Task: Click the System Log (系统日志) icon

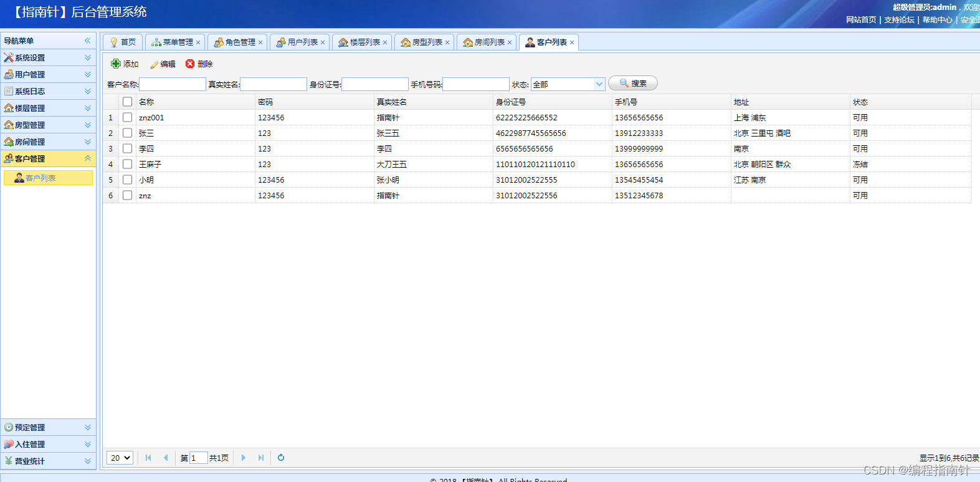Action: 9,91
